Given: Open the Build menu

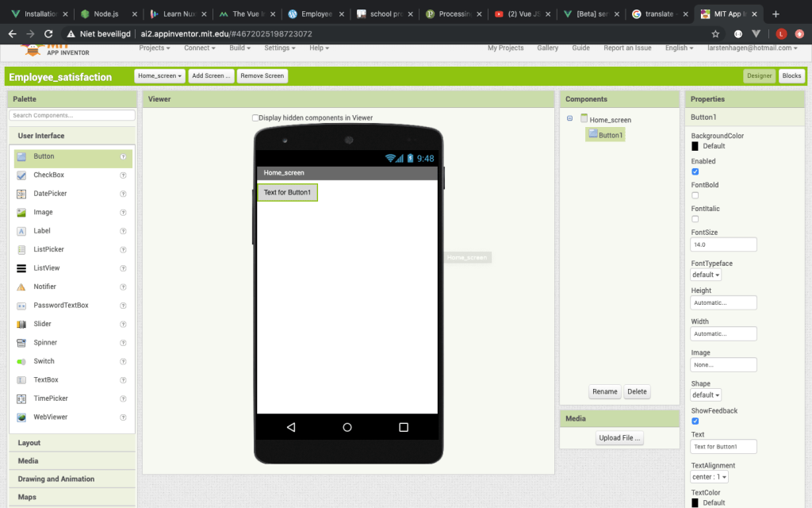Looking at the screenshot, I should click(239, 48).
